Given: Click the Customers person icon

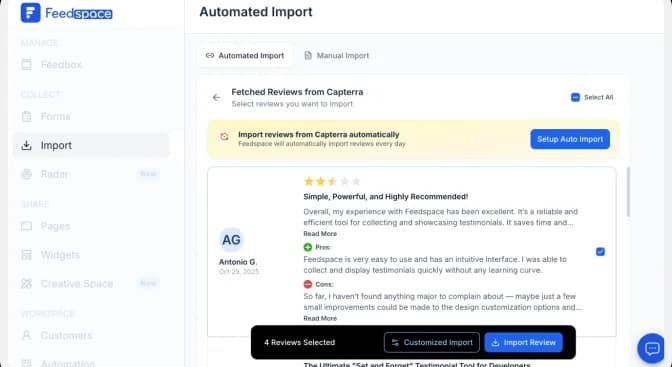Looking at the screenshot, I should coord(27,335).
